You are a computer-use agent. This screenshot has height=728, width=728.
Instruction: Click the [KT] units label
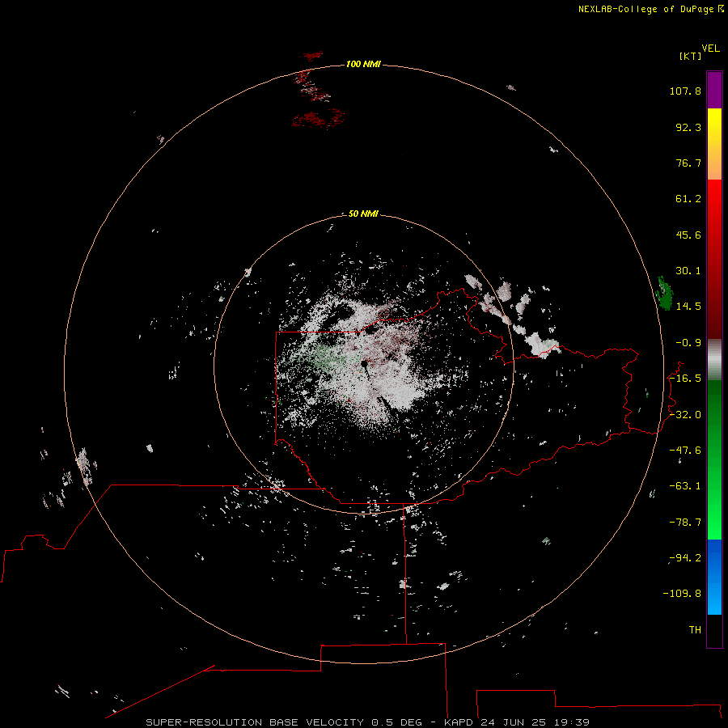coord(691,56)
